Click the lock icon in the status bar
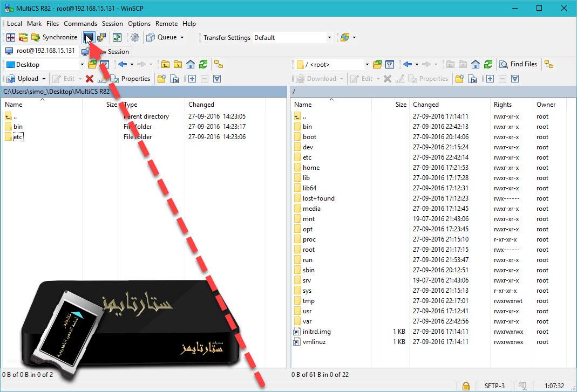The height and width of the screenshot is (392, 577). tap(465, 386)
